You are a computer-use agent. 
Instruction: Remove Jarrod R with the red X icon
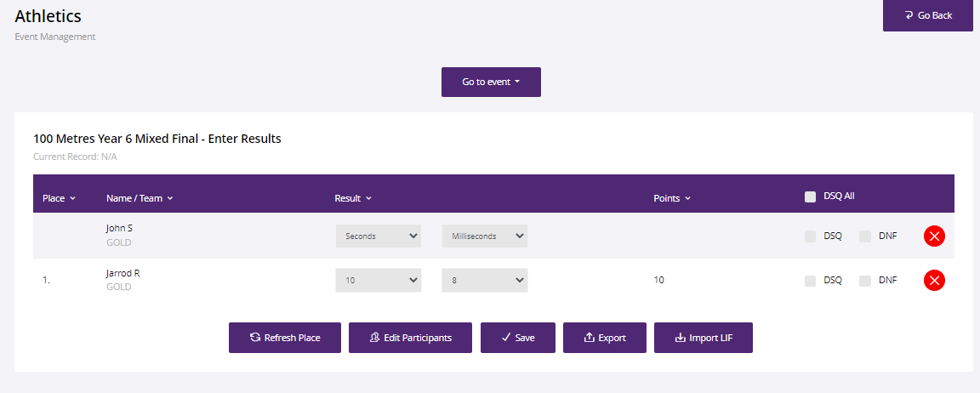pos(934,281)
